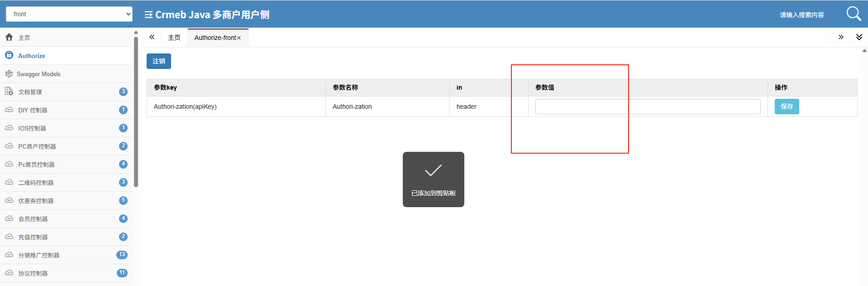Click the 充值控制器 cloud icon
Viewport: 868px width, 286px height.
tap(9, 237)
